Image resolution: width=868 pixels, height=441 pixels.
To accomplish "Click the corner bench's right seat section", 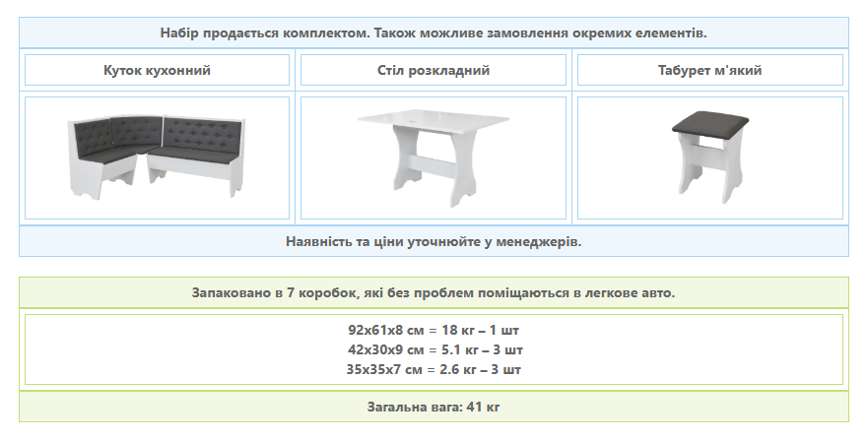I will coord(195,160).
